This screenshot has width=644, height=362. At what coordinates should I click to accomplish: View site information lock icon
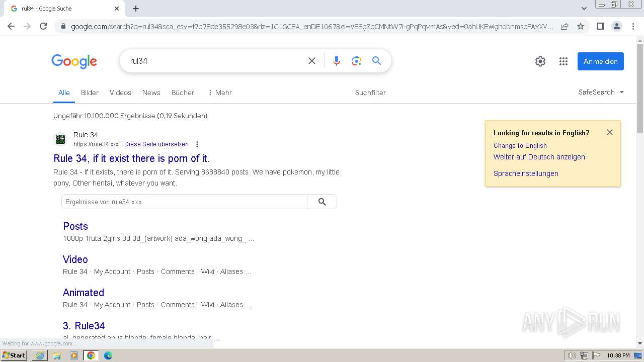[63, 26]
